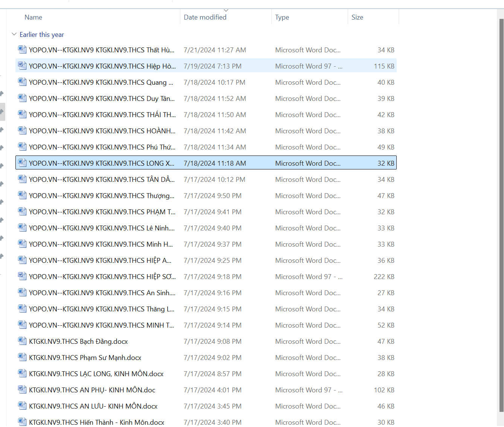This screenshot has width=504, height=427.
Task: Click Word icon of HIỆP A... file
Action: [22, 260]
